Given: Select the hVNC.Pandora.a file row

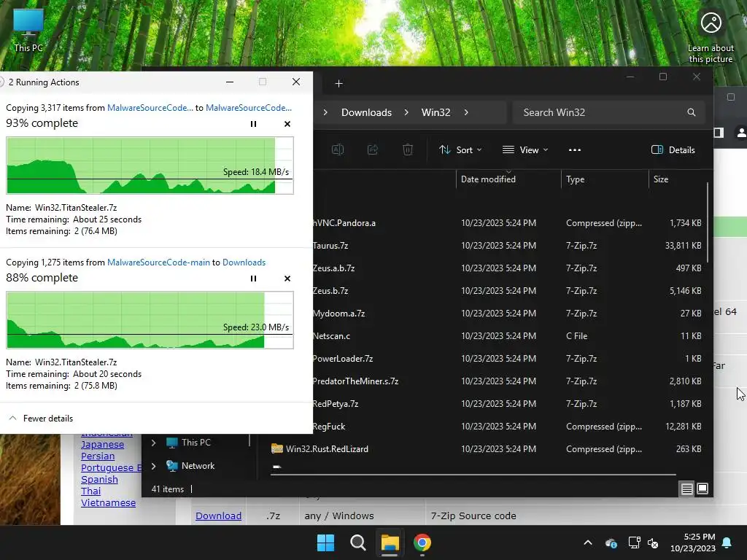Looking at the screenshot, I should 508,223.
